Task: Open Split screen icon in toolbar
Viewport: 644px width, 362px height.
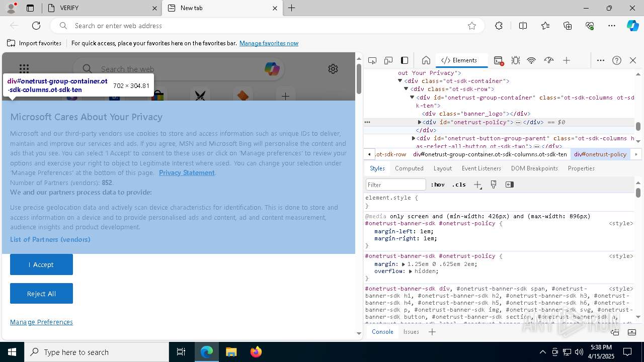Action: click(x=523, y=26)
